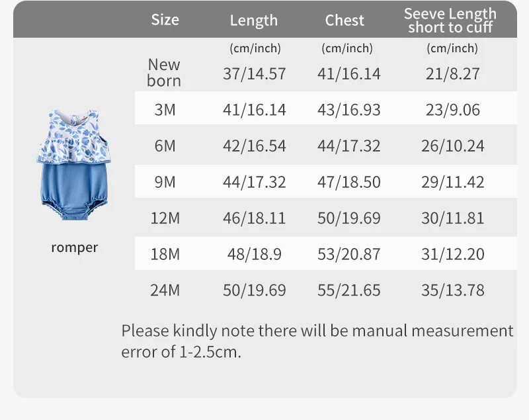
Task: Select the Size column header
Action: (x=165, y=20)
